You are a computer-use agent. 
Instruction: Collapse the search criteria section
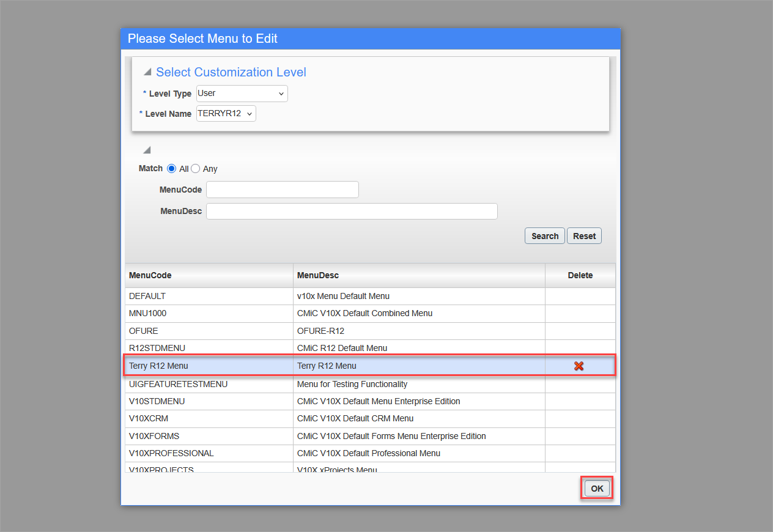[x=147, y=150]
